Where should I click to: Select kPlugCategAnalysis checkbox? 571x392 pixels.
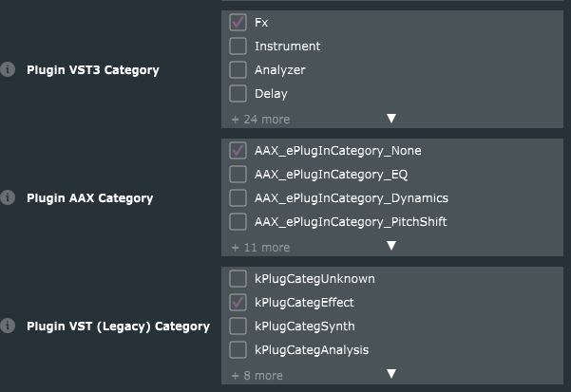[x=238, y=349]
